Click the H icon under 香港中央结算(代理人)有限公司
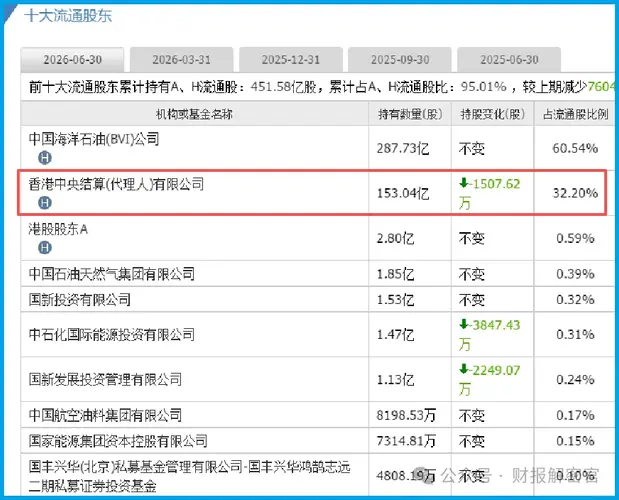The height and width of the screenshot is (500, 619). click(45, 203)
